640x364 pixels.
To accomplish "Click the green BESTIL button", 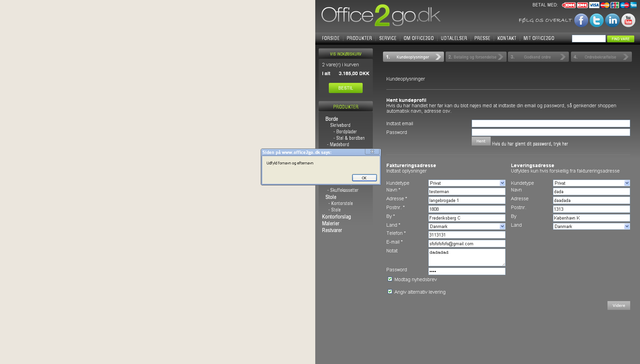I will [345, 88].
